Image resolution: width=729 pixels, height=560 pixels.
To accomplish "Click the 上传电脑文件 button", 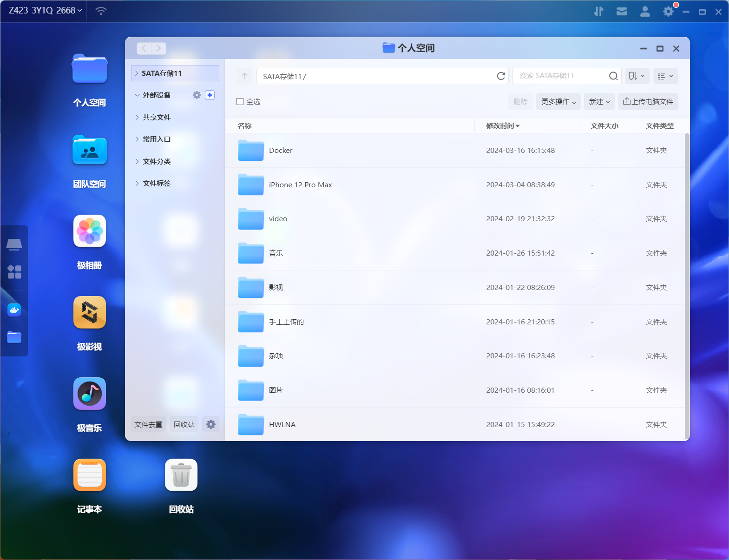I will [x=648, y=102].
